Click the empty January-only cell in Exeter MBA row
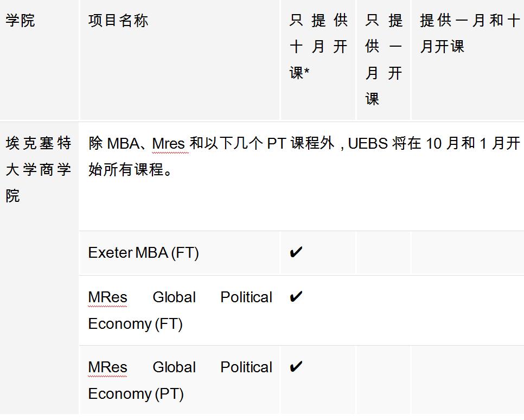The height and width of the screenshot is (420, 524). [384, 253]
